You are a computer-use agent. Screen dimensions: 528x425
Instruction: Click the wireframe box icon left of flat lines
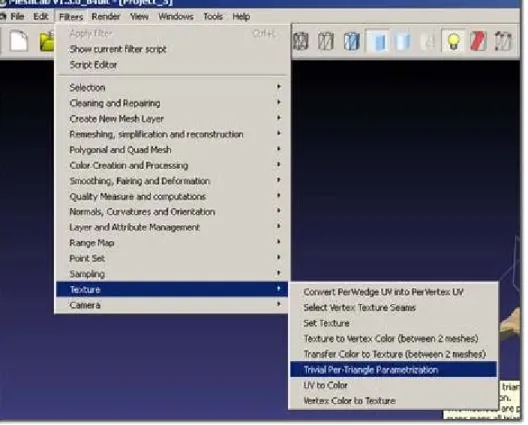click(326, 41)
